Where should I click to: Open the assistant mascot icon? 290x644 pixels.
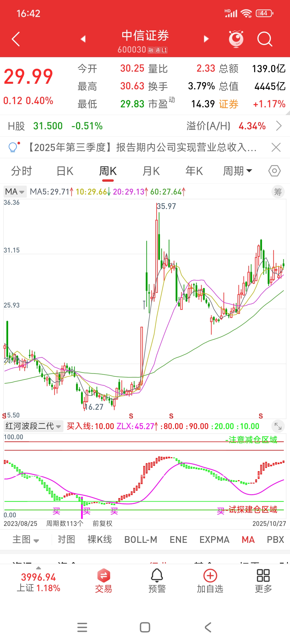(x=236, y=39)
